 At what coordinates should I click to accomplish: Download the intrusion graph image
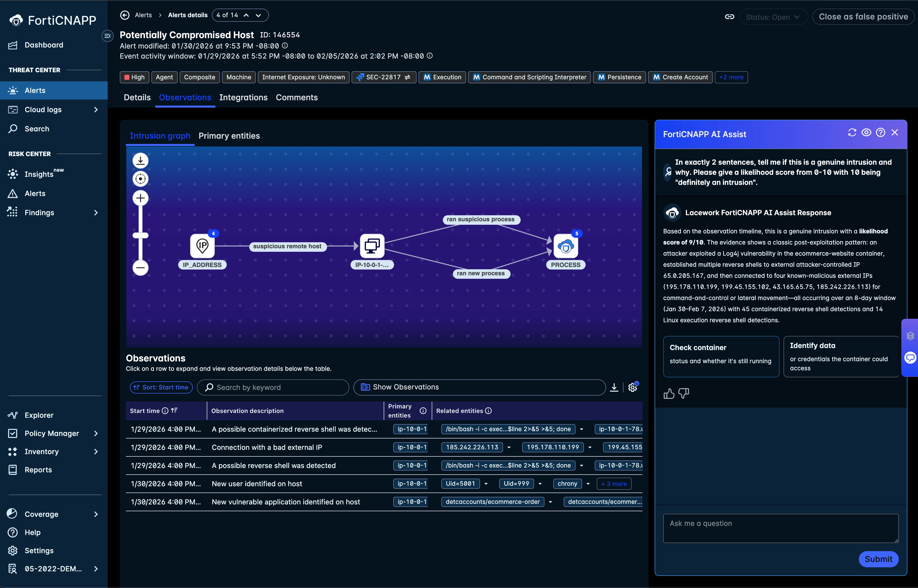pos(140,160)
